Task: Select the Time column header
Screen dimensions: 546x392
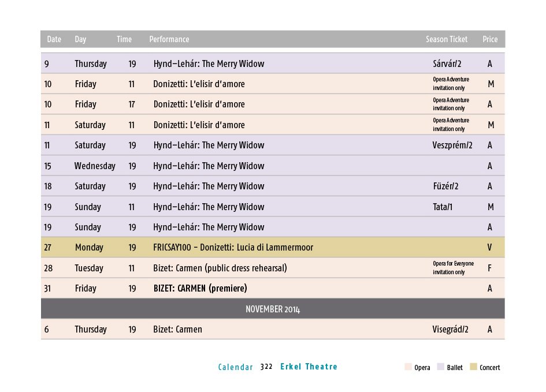Action: (x=124, y=39)
